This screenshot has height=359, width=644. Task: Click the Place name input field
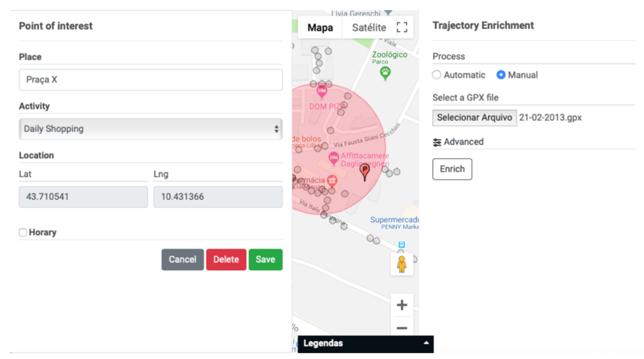[150, 80]
